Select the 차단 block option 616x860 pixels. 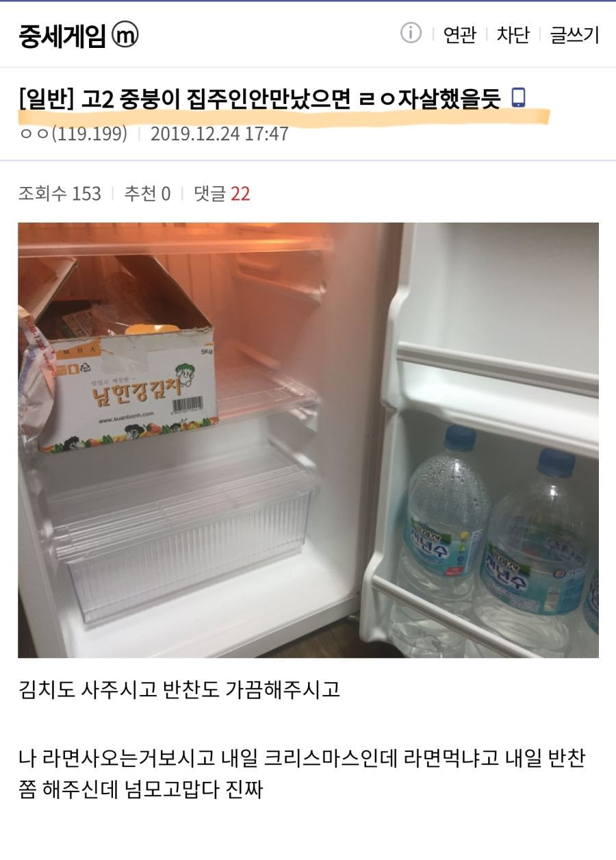513,34
